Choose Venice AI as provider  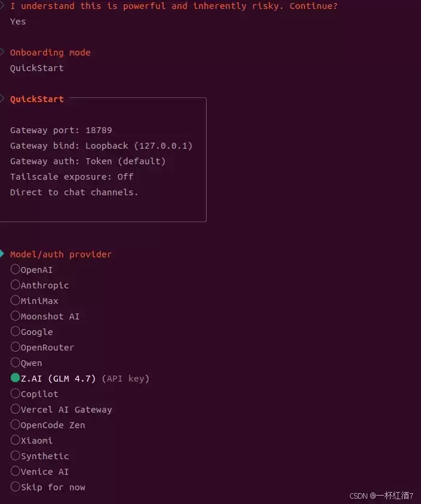pos(16,471)
